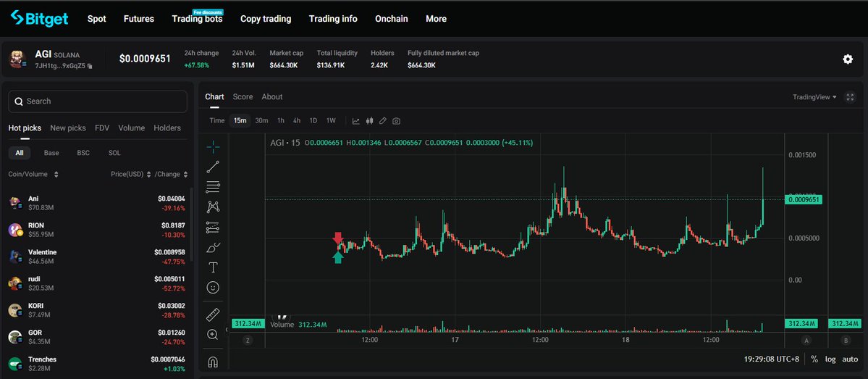
Task: Open the Futures menu
Action: (139, 19)
